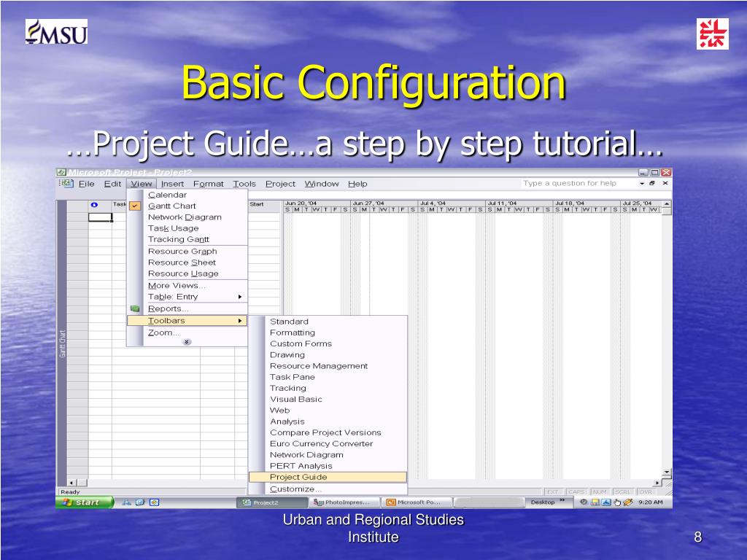Close the open View menu
The width and height of the screenshot is (747, 560).
(141, 184)
